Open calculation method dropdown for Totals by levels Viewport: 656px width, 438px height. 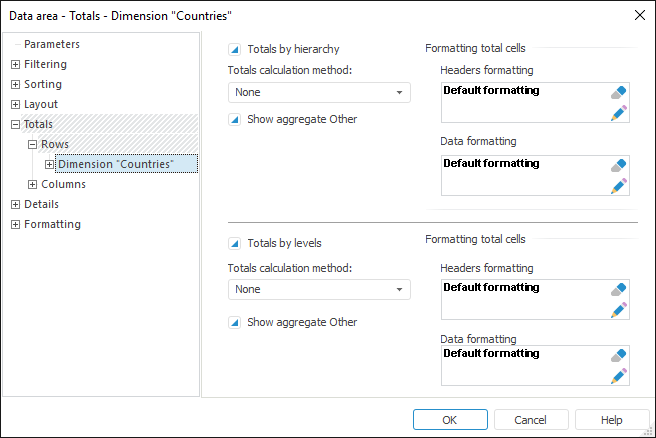(x=400, y=289)
